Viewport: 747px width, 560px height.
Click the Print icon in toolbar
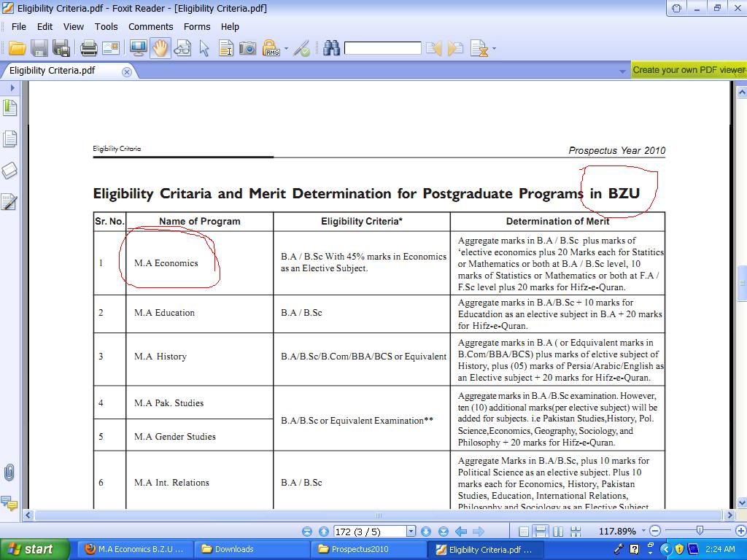(89, 49)
